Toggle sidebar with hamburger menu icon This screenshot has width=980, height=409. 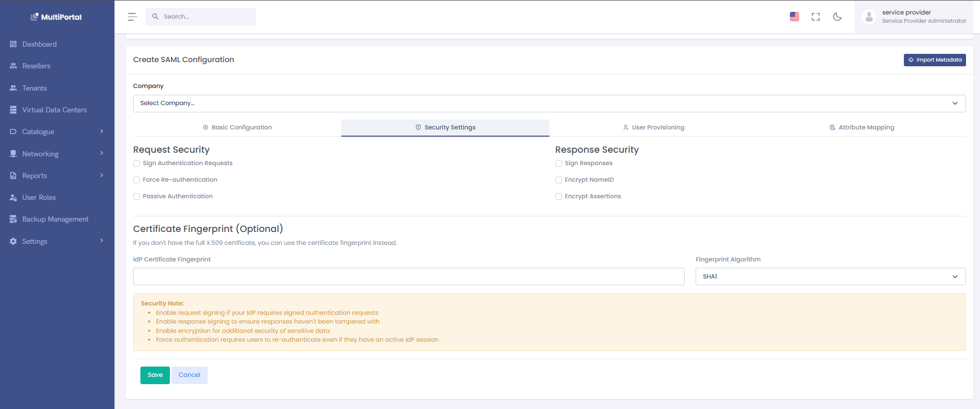coord(133,17)
